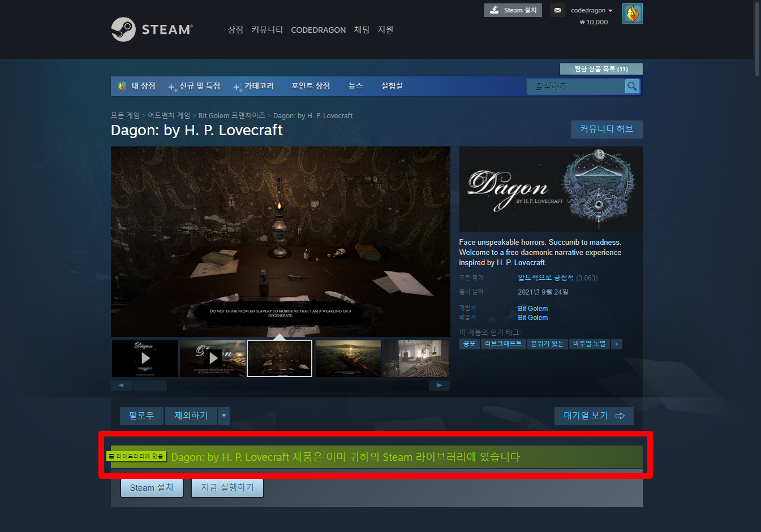Play the first Dagon trailer thumbnail
761x532 pixels.
pos(145,358)
